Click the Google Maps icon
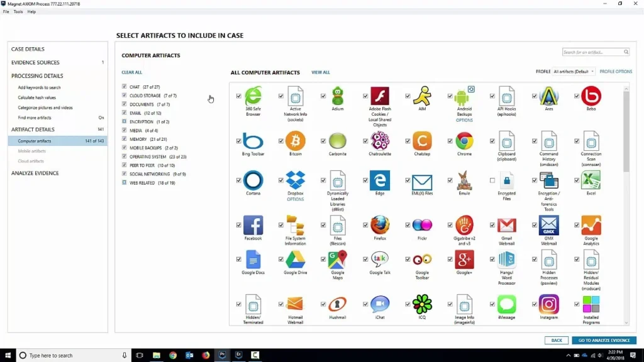Image resolution: width=644 pixels, height=362 pixels. [338, 260]
